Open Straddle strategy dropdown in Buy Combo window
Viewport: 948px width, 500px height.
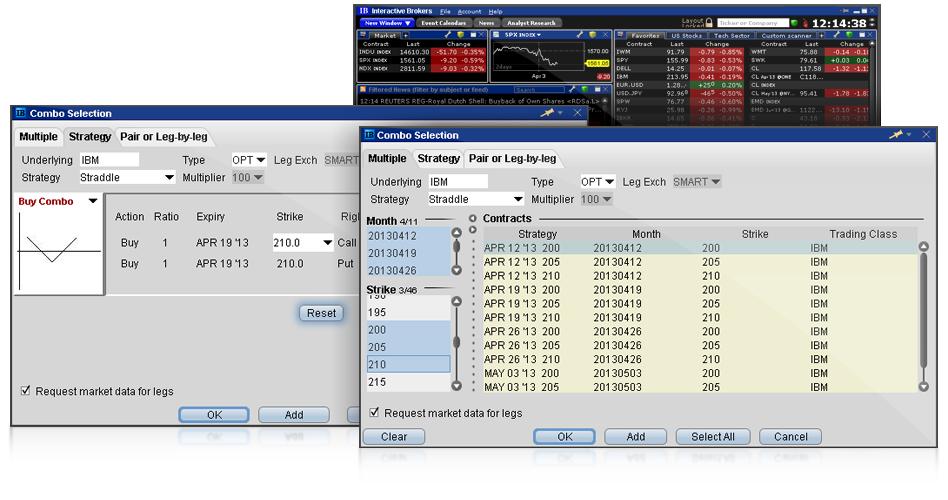click(169, 177)
